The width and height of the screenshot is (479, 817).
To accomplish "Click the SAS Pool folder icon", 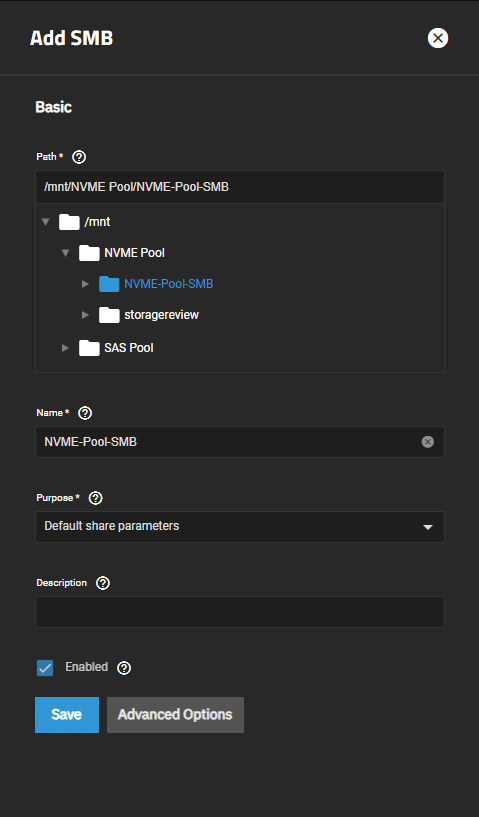I will [89, 348].
